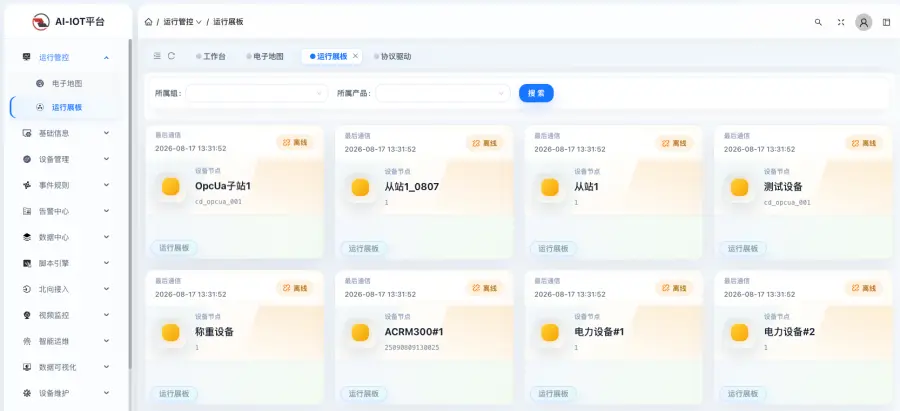Click the 智能运维 sidebar icon
The image size is (900, 411).
(x=26, y=342)
